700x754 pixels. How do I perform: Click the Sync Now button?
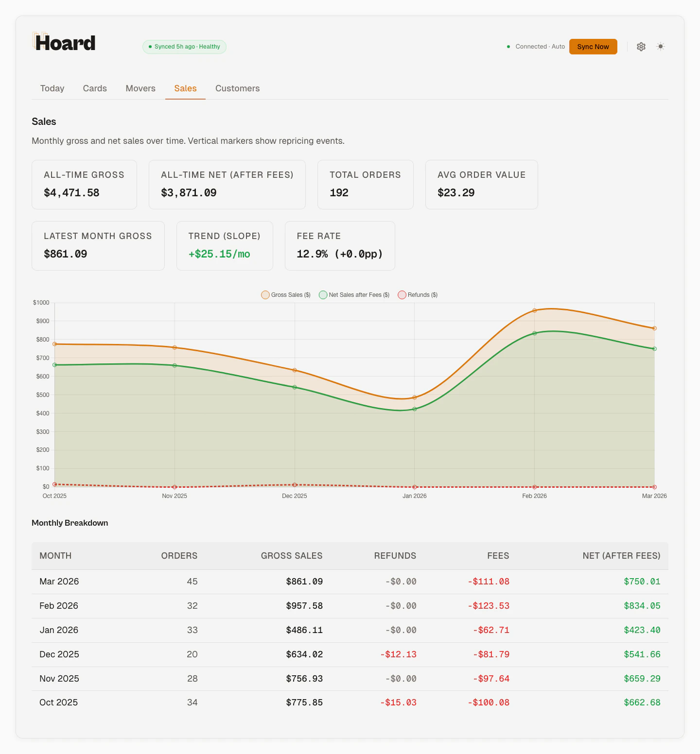[x=593, y=47]
